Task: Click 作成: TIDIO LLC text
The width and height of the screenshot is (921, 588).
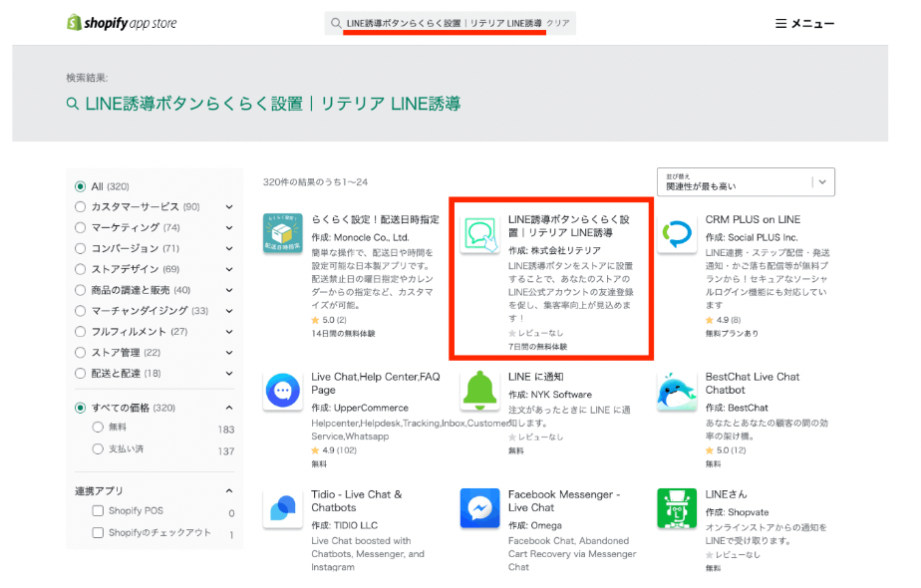Action: point(344,525)
